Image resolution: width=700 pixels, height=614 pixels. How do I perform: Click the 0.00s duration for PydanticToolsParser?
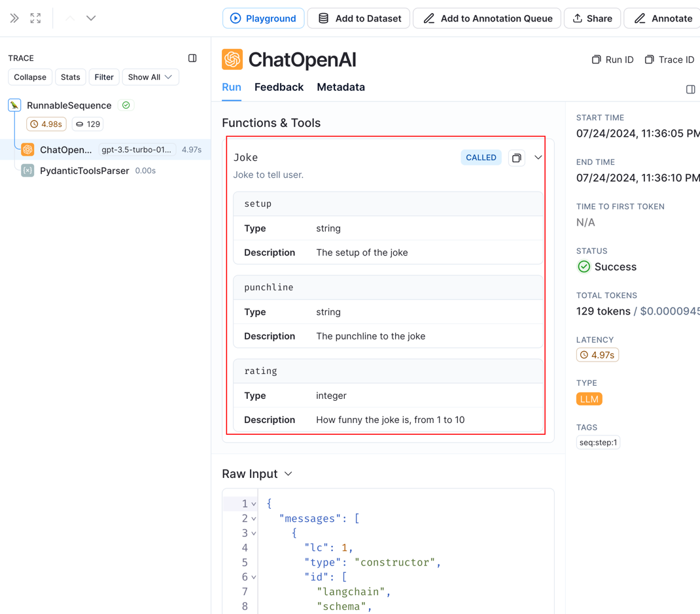[145, 171]
